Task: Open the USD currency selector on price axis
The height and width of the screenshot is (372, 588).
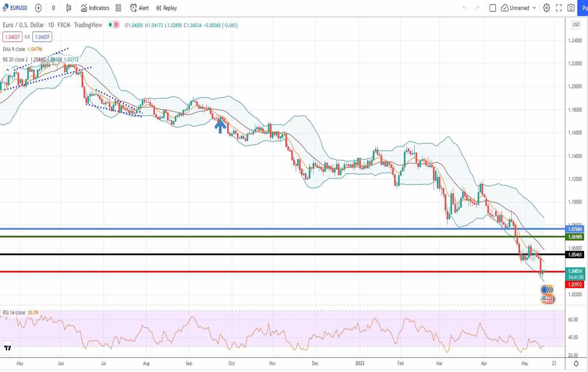Action: click(576, 25)
